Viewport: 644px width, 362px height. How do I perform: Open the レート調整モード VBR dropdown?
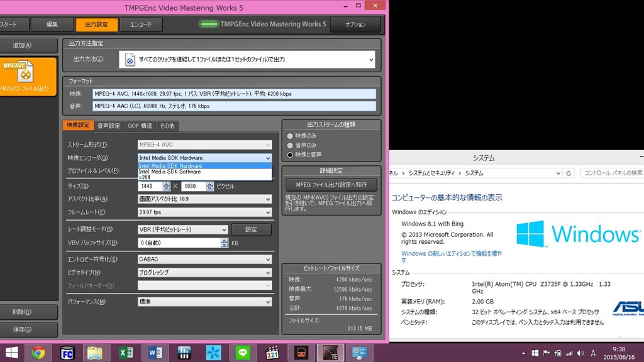pos(182,229)
